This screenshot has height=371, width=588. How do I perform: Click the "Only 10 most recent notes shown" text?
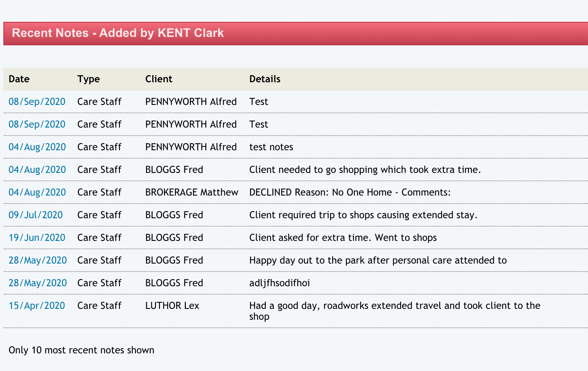[81, 350]
